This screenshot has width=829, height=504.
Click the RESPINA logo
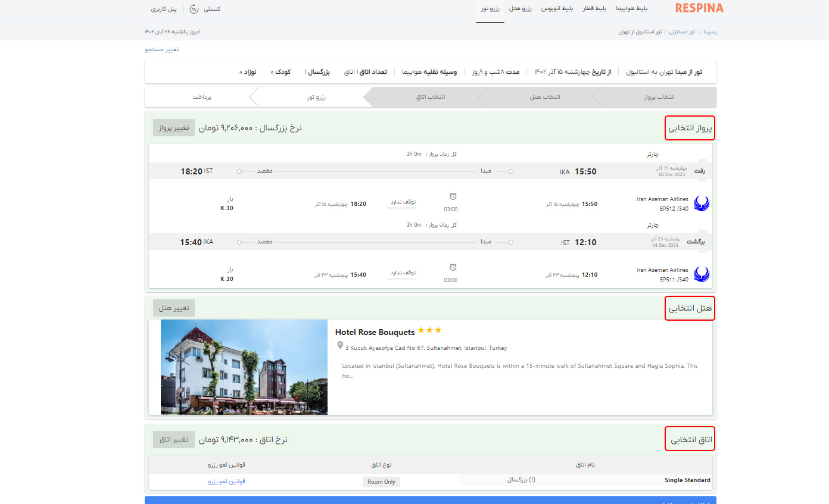pos(699,8)
